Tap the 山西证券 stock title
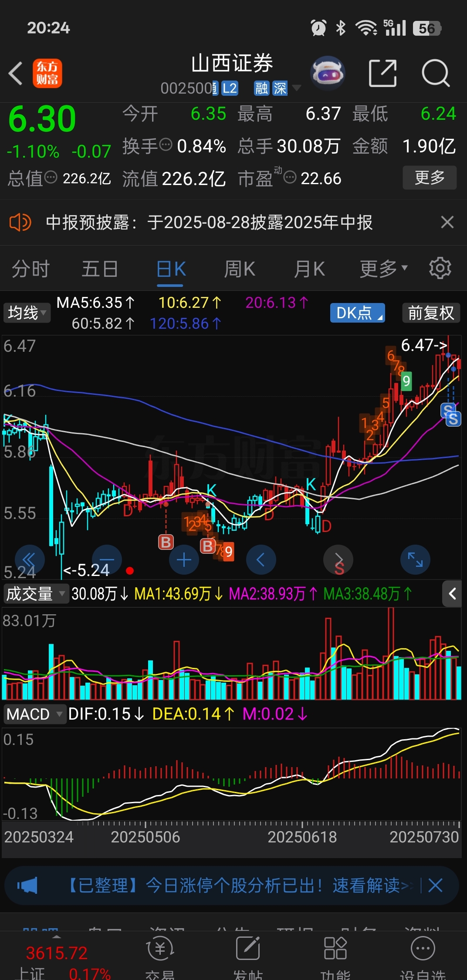 coord(232,63)
